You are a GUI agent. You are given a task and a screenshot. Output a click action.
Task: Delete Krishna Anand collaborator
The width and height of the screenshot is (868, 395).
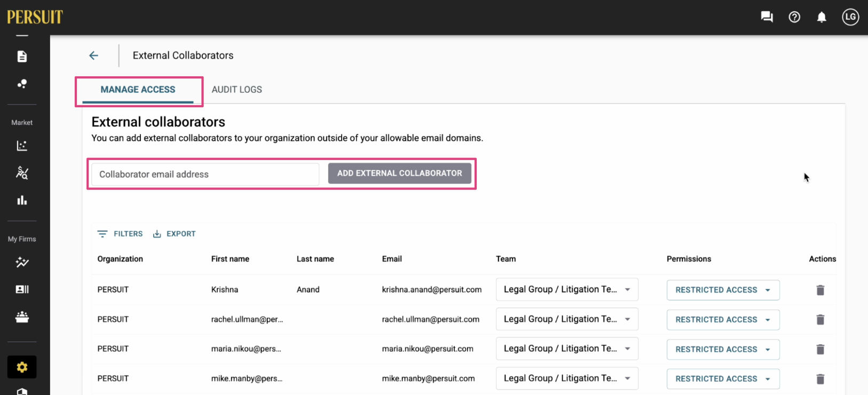(820, 290)
